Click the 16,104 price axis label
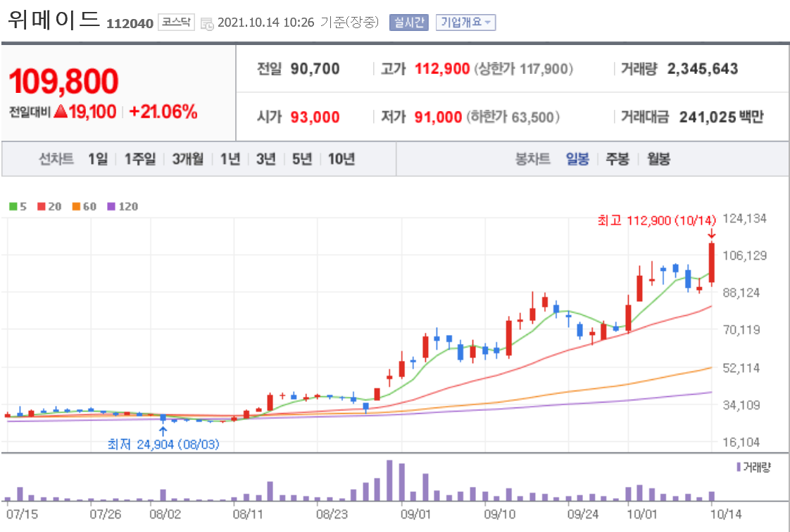 [x=741, y=443]
